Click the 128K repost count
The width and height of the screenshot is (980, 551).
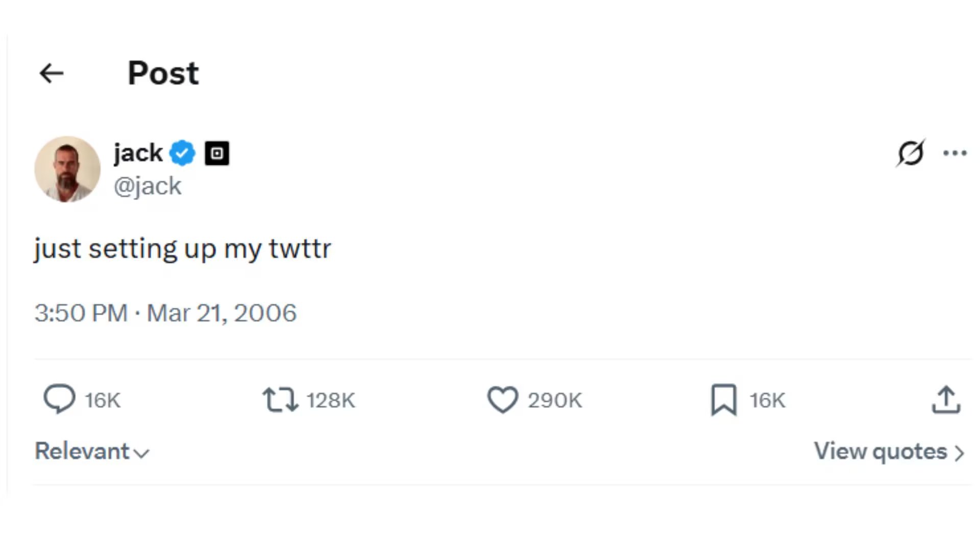point(331,400)
